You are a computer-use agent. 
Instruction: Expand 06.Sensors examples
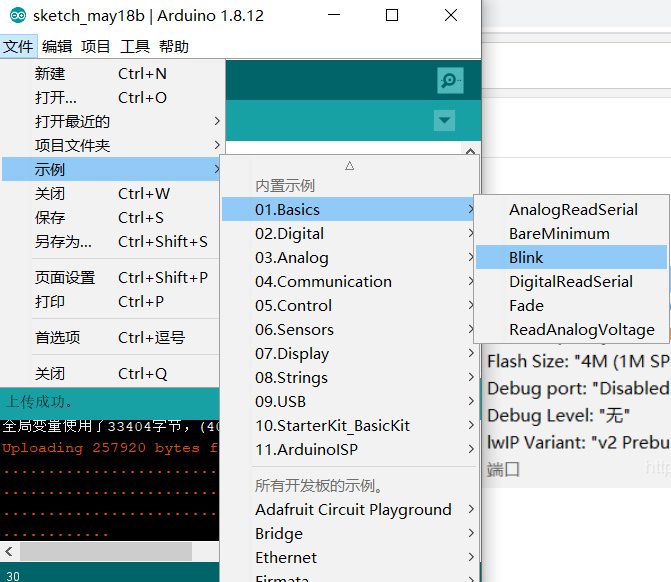348,330
